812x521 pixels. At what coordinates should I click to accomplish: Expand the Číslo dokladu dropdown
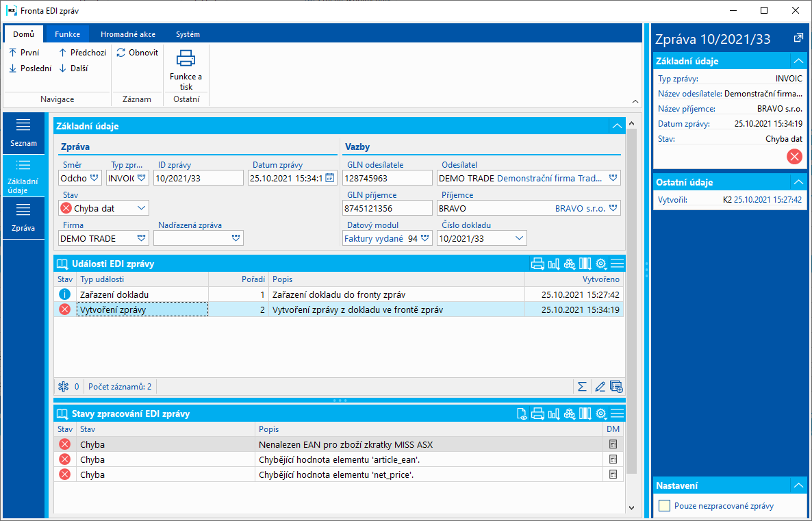[520, 238]
